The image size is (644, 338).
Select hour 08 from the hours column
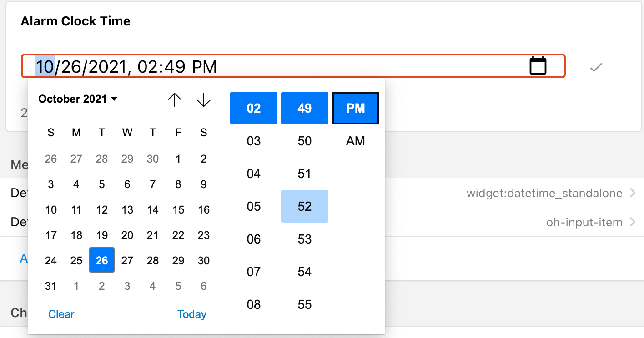click(253, 304)
